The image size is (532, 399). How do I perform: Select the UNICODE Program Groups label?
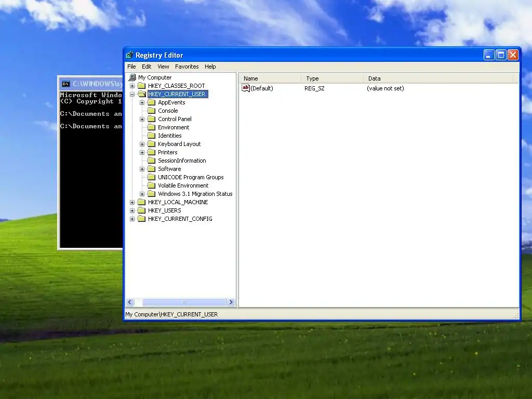pos(191,178)
